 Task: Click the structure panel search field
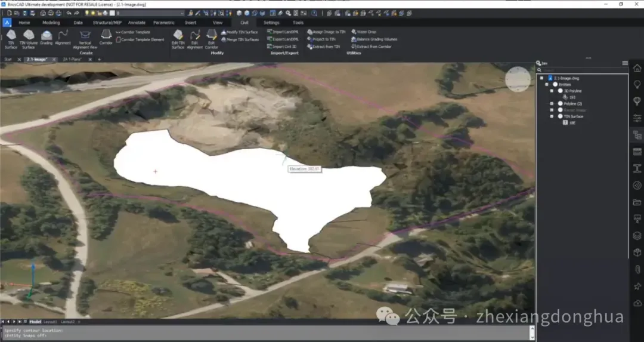coord(583,70)
